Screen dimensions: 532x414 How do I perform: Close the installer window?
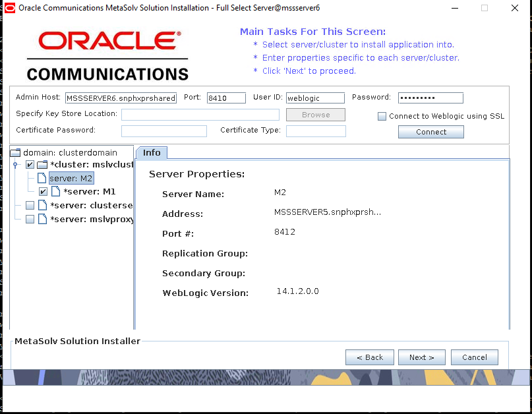coord(515,8)
